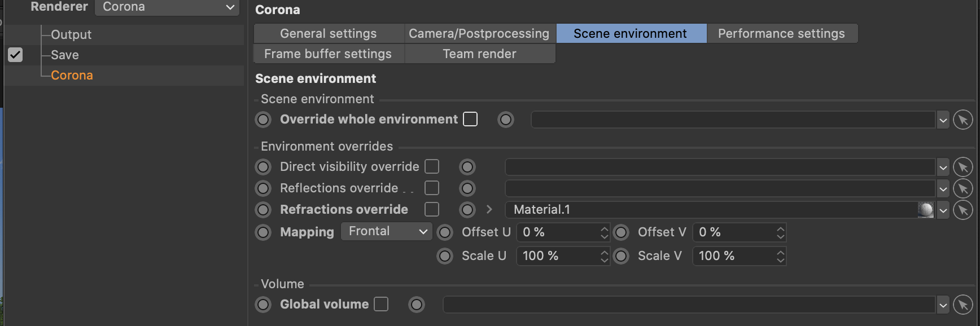Uncheck the Save option checkbox
This screenshot has height=326, width=980.
click(x=15, y=55)
